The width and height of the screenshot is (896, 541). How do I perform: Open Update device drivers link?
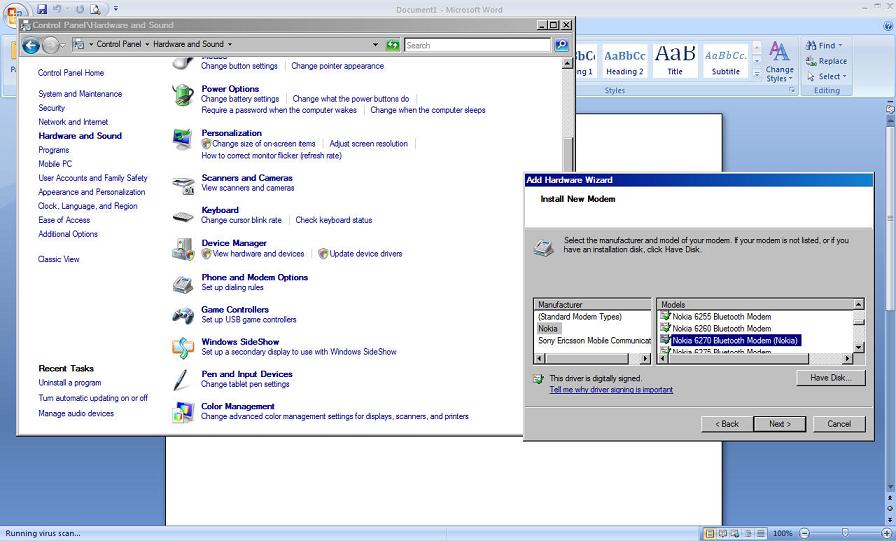coord(366,254)
